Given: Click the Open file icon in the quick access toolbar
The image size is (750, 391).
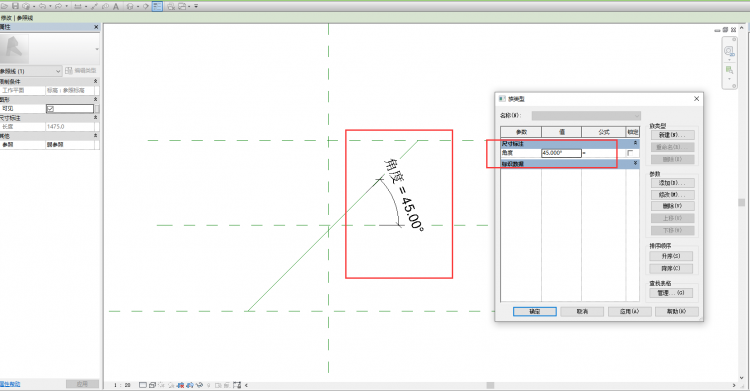Looking at the screenshot, I should [4, 6].
